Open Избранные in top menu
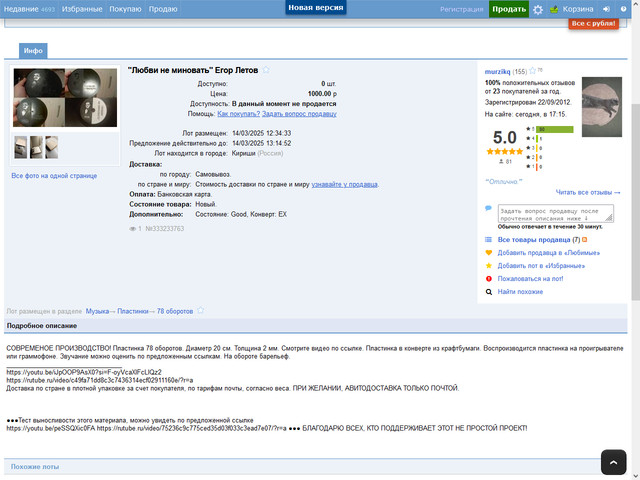640x480 pixels. tap(82, 9)
